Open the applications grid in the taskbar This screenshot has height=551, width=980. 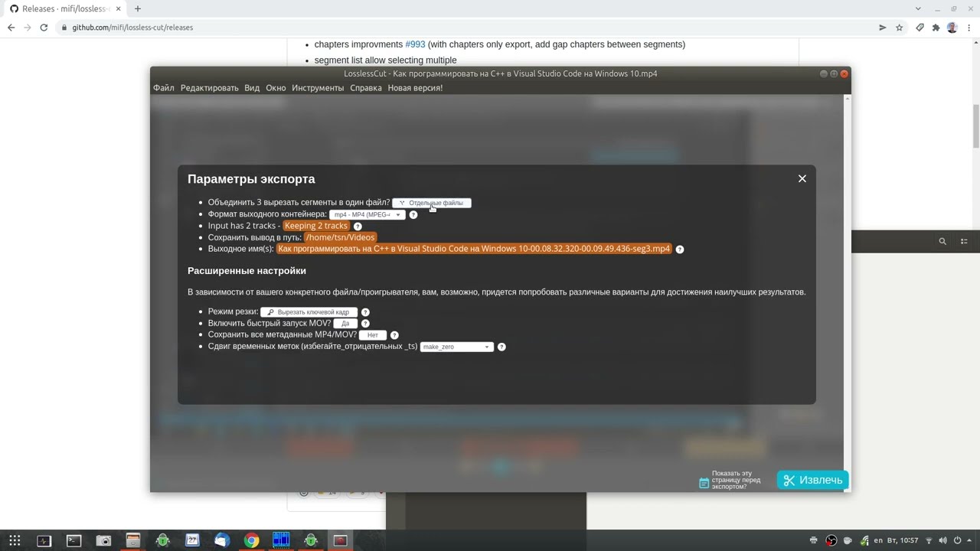coord(15,540)
